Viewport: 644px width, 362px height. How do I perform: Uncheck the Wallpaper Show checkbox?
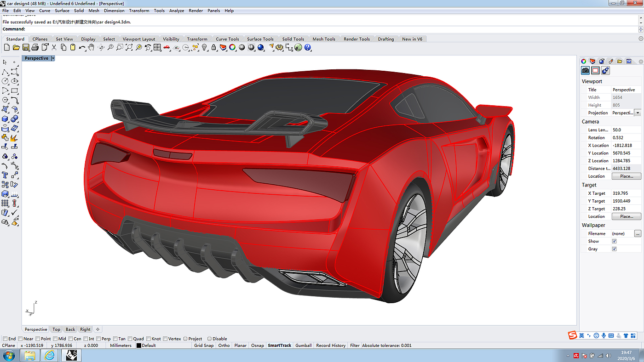click(614, 241)
